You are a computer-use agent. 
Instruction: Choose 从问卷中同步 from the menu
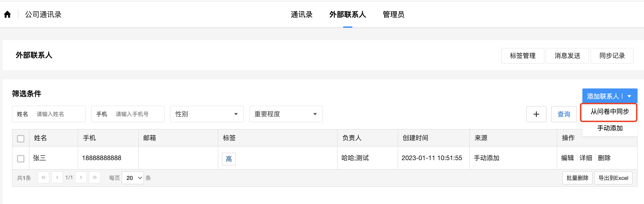609,112
